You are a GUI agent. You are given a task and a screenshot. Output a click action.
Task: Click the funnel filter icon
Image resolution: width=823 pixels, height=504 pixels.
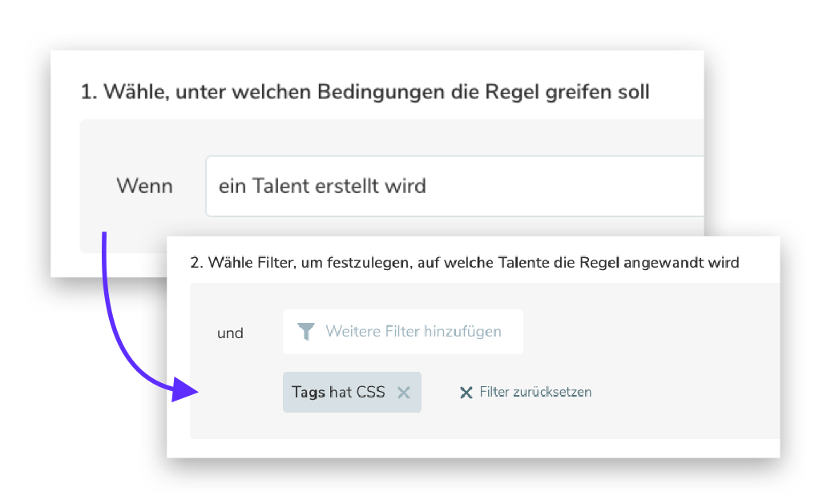tap(306, 332)
